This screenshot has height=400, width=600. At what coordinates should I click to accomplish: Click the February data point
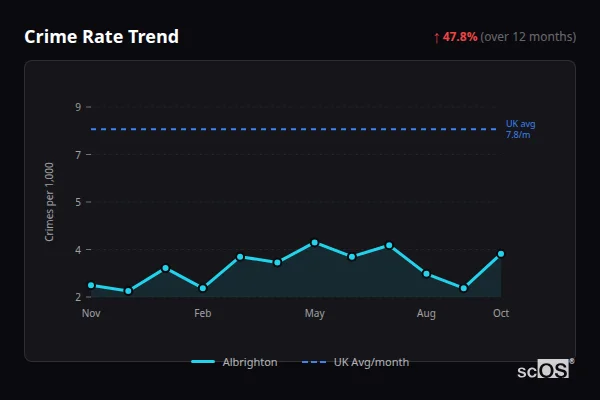(x=203, y=288)
